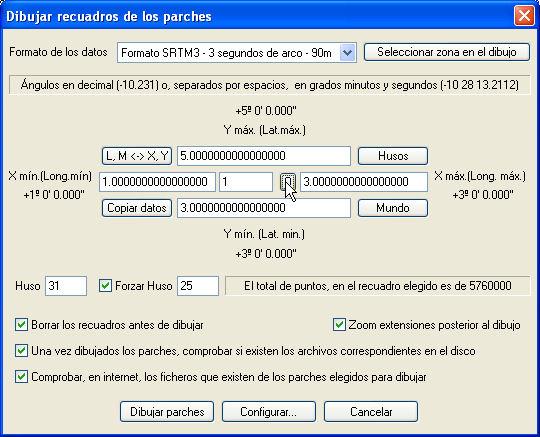The width and height of the screenshot is (540, 437).
Task: Click the X mín longitude input field
Action: point(157,182)
